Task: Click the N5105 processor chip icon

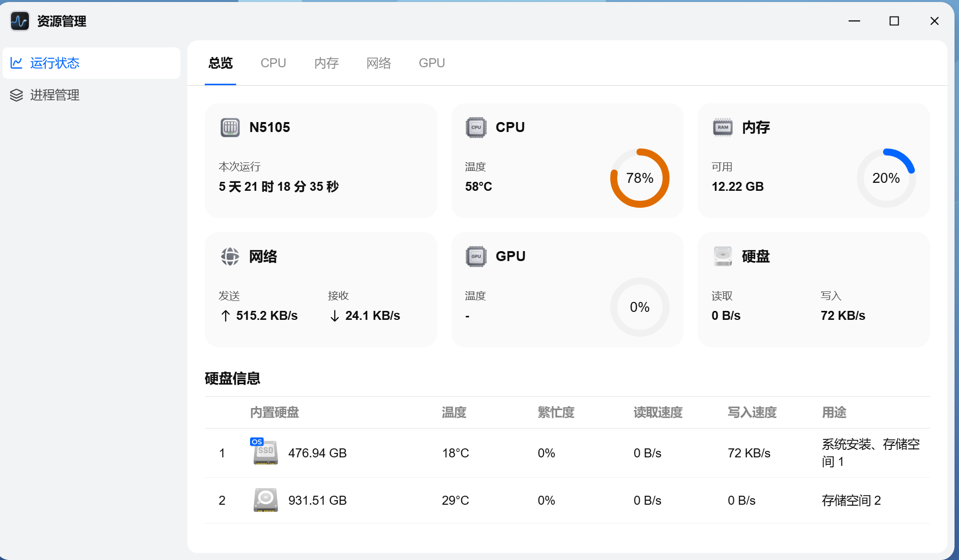Action: 230,128
